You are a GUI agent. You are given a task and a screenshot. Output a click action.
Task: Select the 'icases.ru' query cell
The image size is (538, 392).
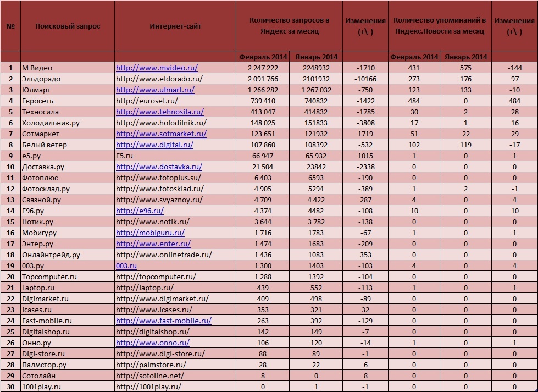coord(68,310)
